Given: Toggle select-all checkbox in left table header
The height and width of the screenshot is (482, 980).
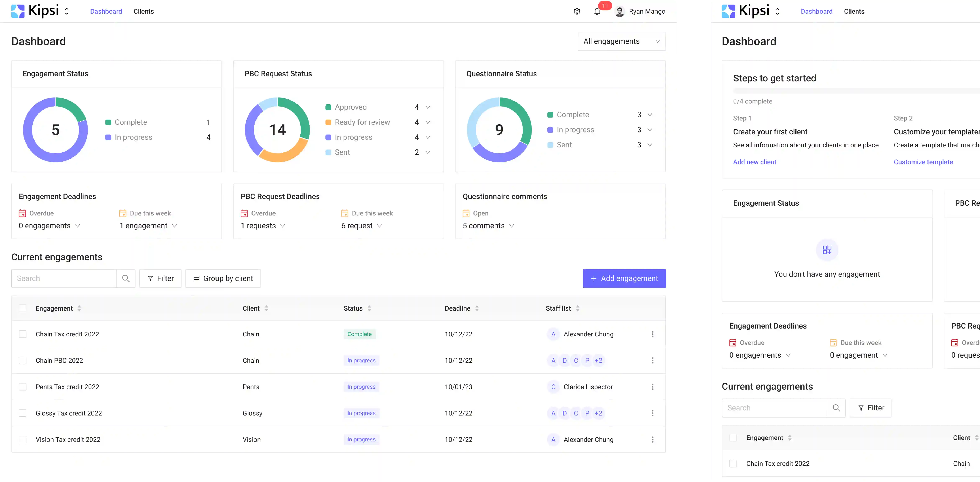Looking at the screenshot, I should (x=23, y=308).
